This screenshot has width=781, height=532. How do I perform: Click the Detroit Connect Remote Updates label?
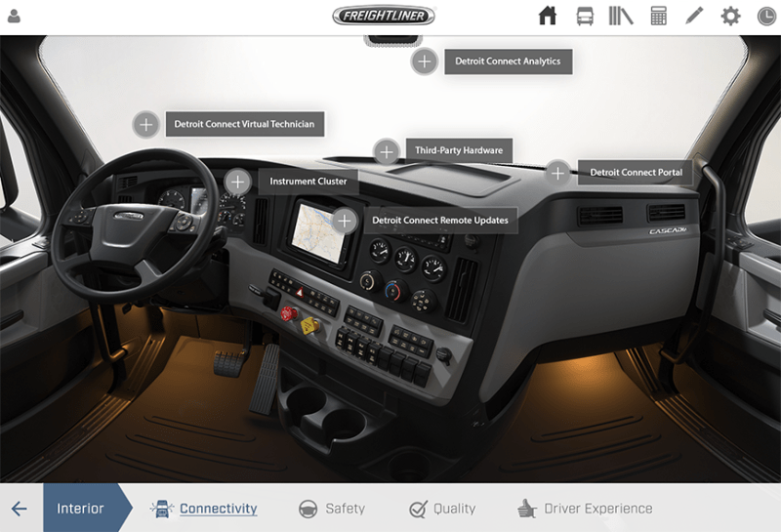pos(440,221)
